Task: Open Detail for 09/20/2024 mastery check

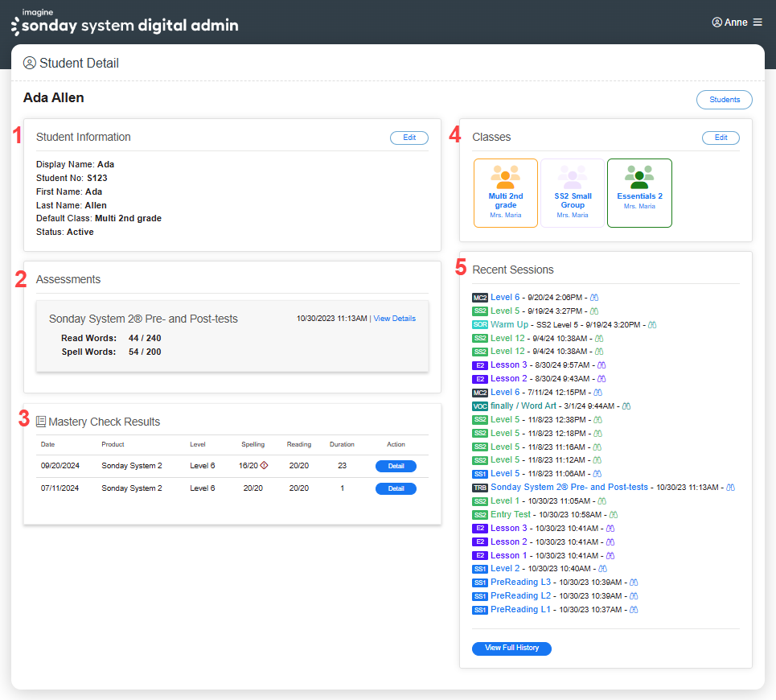Action: pos(396,466)
